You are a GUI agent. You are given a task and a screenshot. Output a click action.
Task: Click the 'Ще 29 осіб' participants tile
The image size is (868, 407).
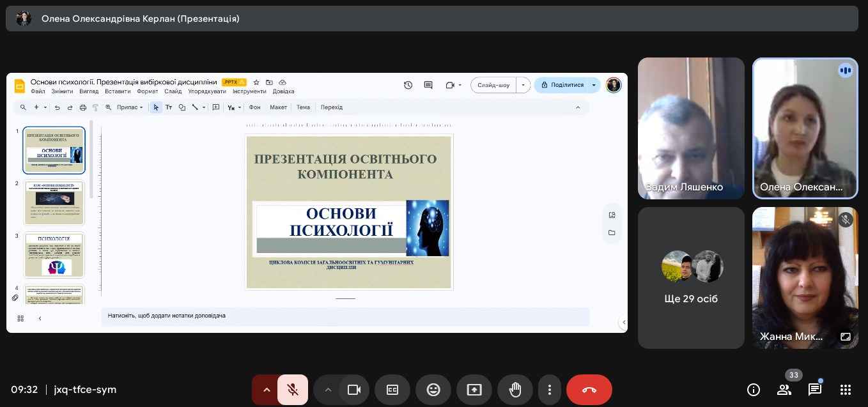coord(691,278)
